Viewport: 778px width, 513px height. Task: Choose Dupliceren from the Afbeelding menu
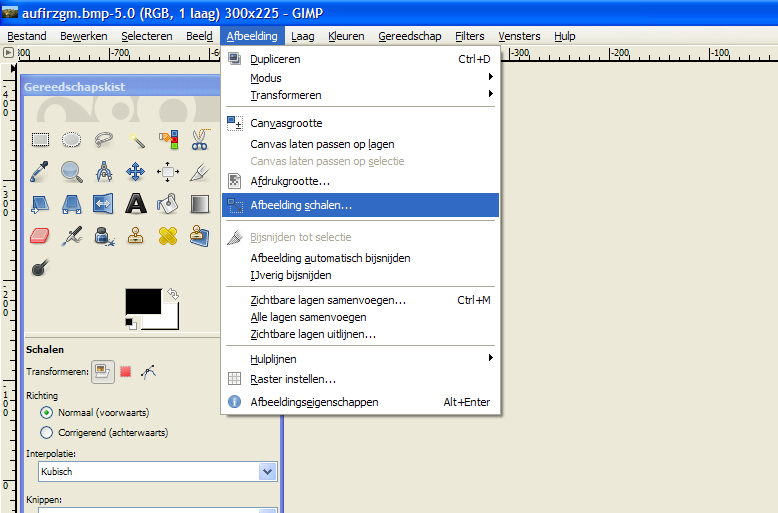[360, 59]
